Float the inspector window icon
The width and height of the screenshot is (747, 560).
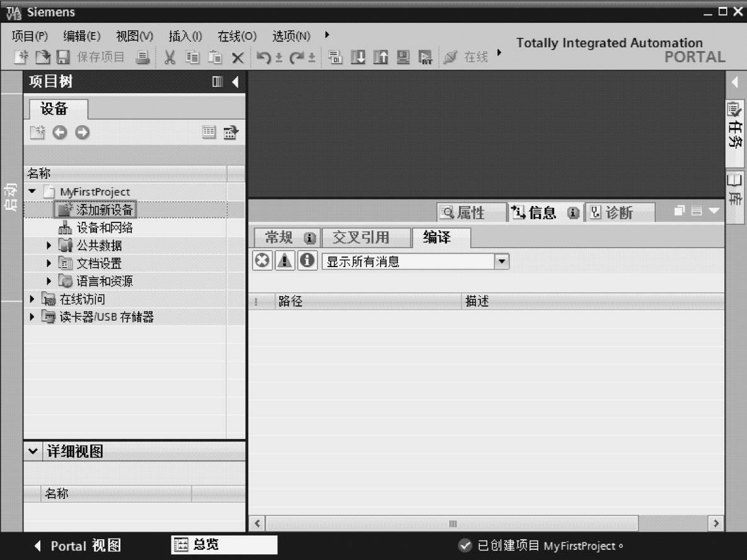(x=679, y=210)
